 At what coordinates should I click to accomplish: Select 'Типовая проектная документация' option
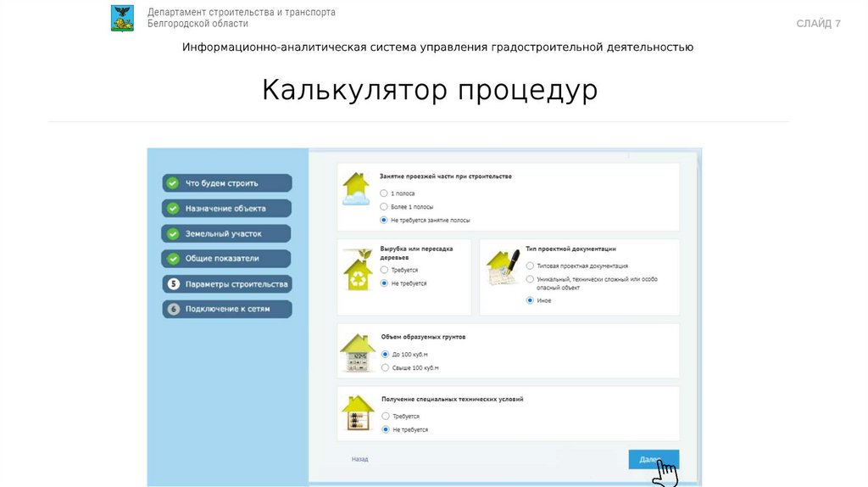(x=530, y=266)
